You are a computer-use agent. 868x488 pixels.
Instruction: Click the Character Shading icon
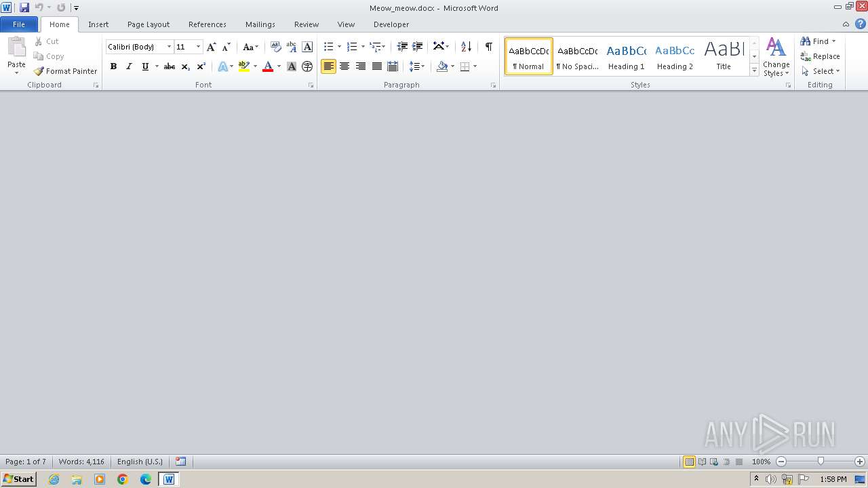click(292, 66)
